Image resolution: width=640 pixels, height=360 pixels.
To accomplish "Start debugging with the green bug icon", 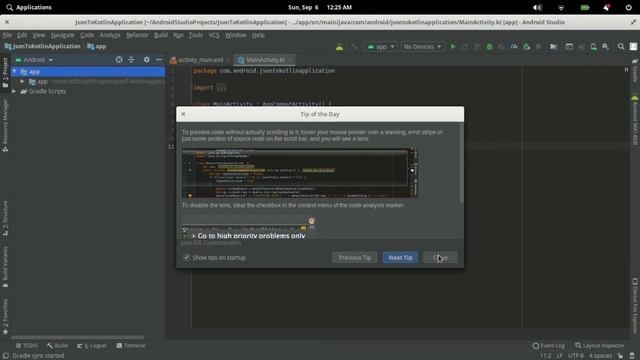I will (489, 47).
